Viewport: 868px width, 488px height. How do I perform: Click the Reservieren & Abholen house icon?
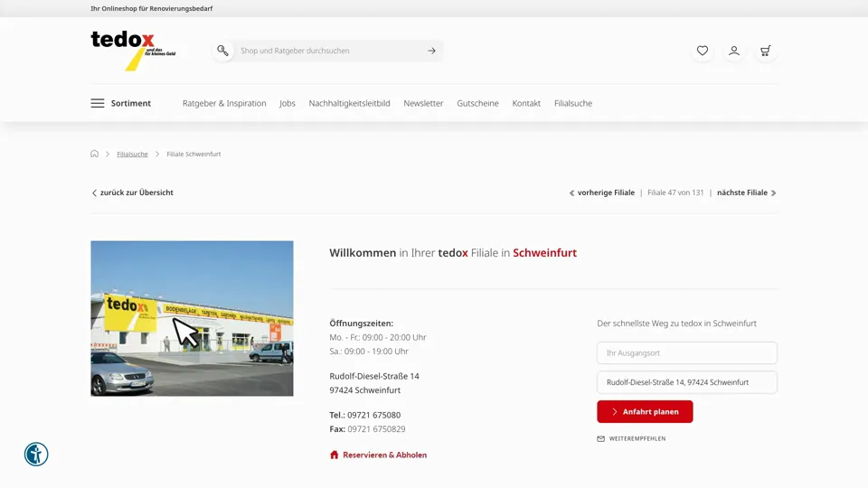[x=334, y=455]
